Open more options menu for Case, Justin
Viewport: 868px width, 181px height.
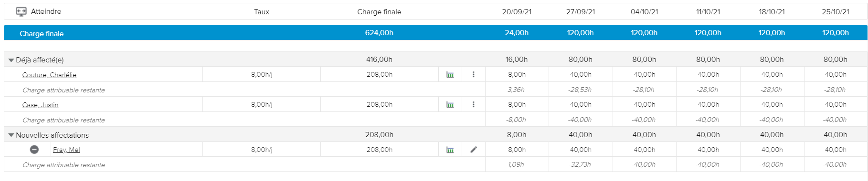tap(474, 104)
